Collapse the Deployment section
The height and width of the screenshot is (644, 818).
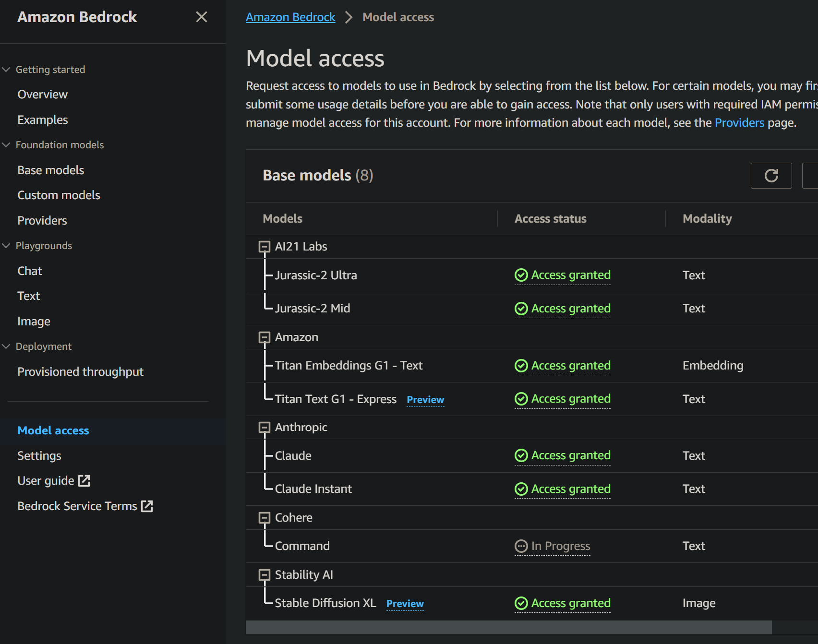(6, 346)
